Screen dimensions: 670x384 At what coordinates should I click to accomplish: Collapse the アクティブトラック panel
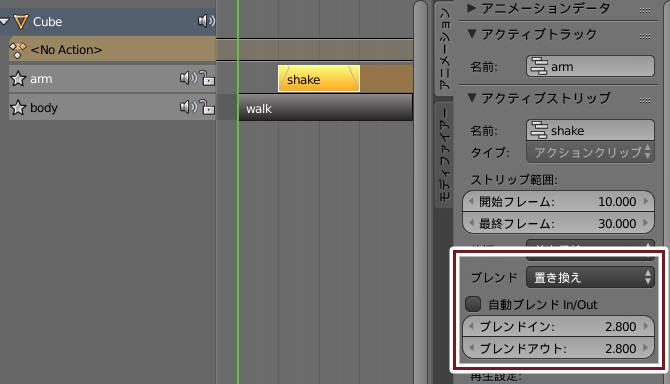472,33
